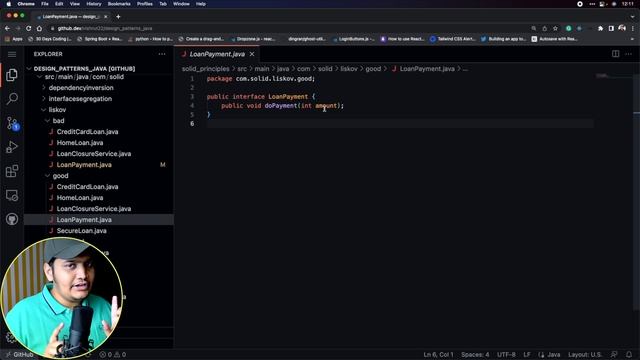Reload the github.dev page
The image size is (640, 360).
pyautogui.click(x=29, y=28)
